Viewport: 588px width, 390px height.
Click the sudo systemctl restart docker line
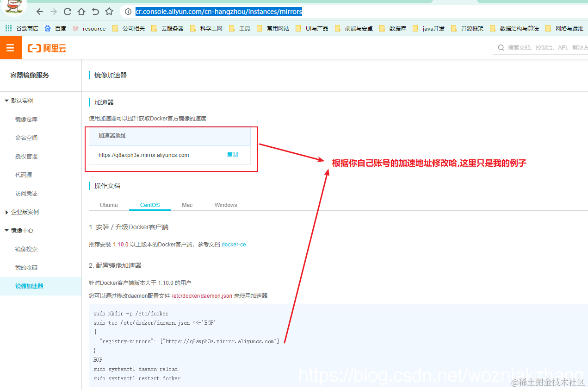point(137,378)
